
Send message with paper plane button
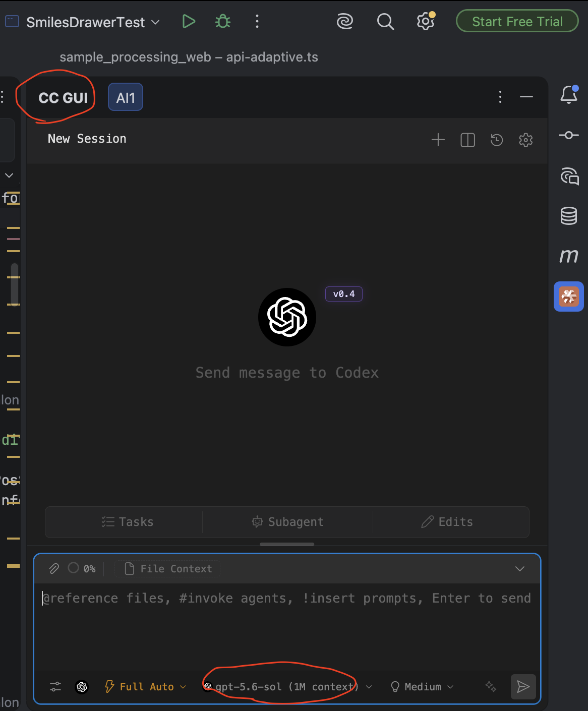523,687
